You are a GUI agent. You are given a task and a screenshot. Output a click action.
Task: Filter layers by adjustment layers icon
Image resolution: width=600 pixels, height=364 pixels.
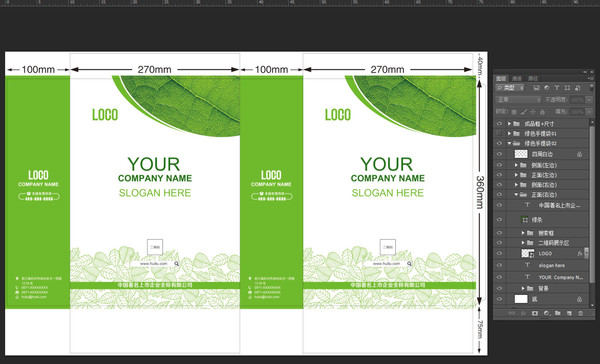[546, 88]
